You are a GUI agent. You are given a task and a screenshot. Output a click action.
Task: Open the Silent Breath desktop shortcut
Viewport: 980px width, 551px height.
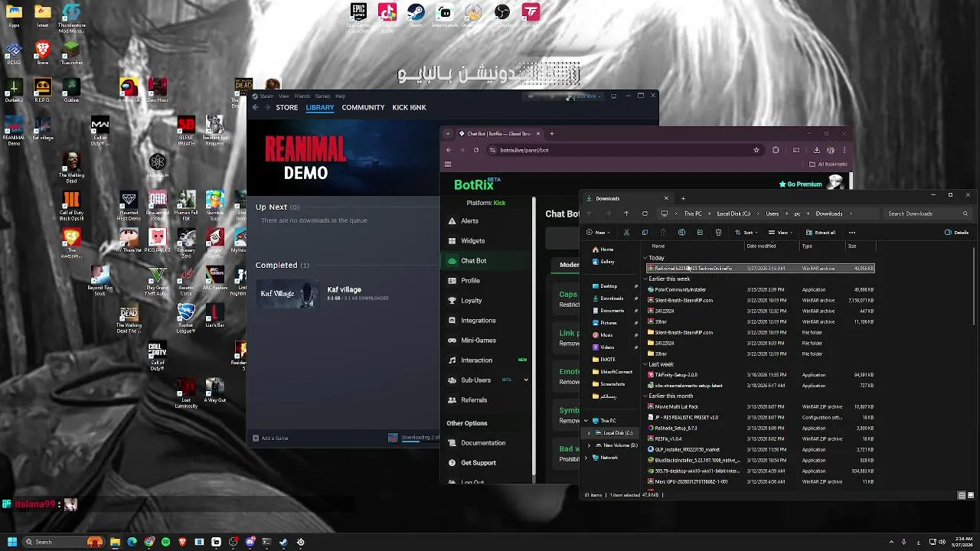click(186, 131)
